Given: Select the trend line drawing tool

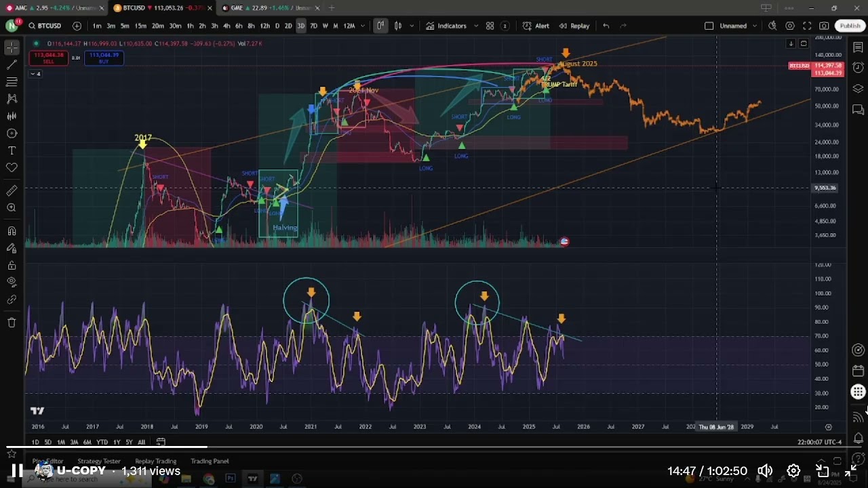Looking at the screenshot, I should coord(12,65).
